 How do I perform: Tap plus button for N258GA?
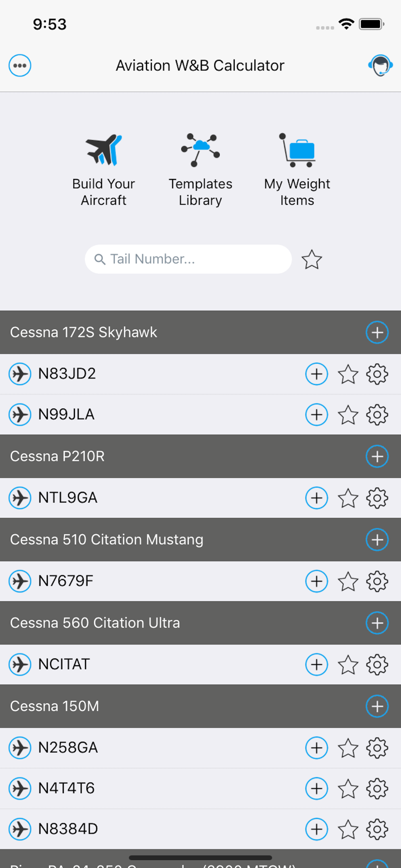(x=316, y=748)
